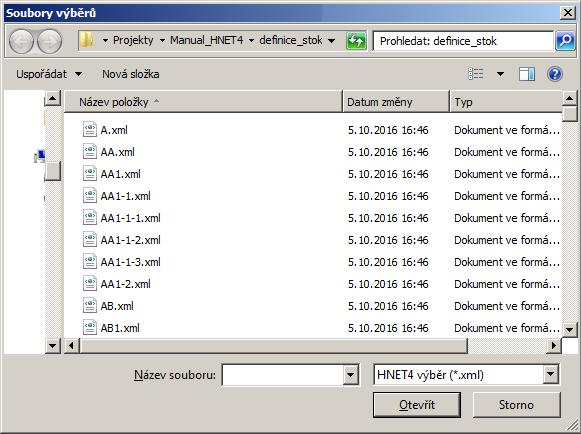Sort by Datum změny column header
The image size is (581, 434).
tap(396, 102)
